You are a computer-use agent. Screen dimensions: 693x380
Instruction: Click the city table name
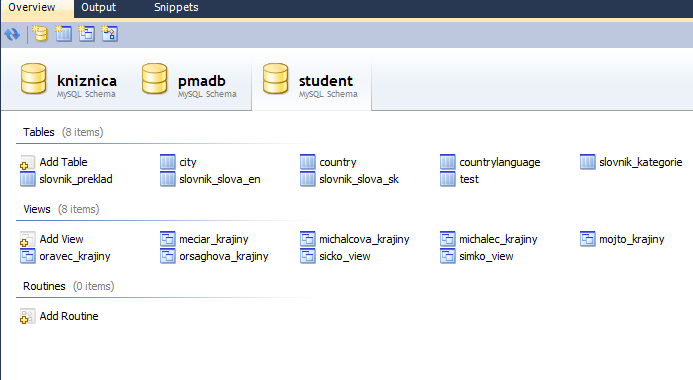(x=188, y=162)
